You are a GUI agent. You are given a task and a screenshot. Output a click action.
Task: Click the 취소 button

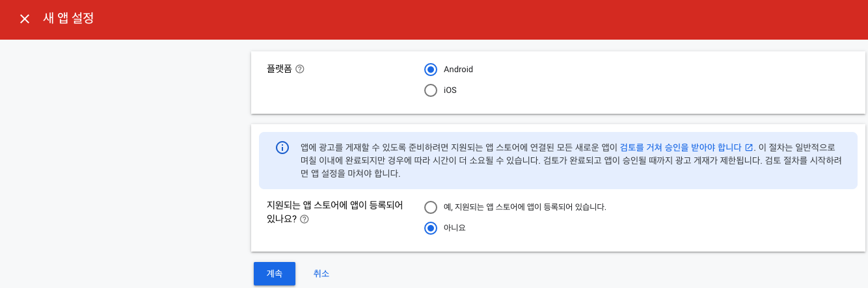pos(321,274)
